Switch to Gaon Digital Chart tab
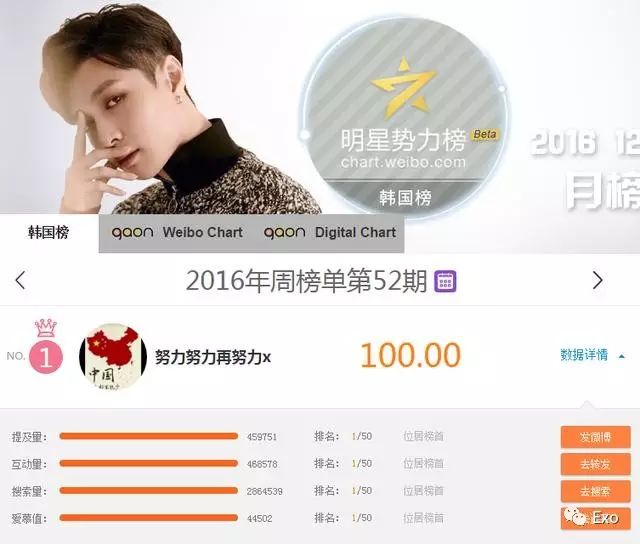The height and width of the screenshot is (544, 640). coord(330,233)
